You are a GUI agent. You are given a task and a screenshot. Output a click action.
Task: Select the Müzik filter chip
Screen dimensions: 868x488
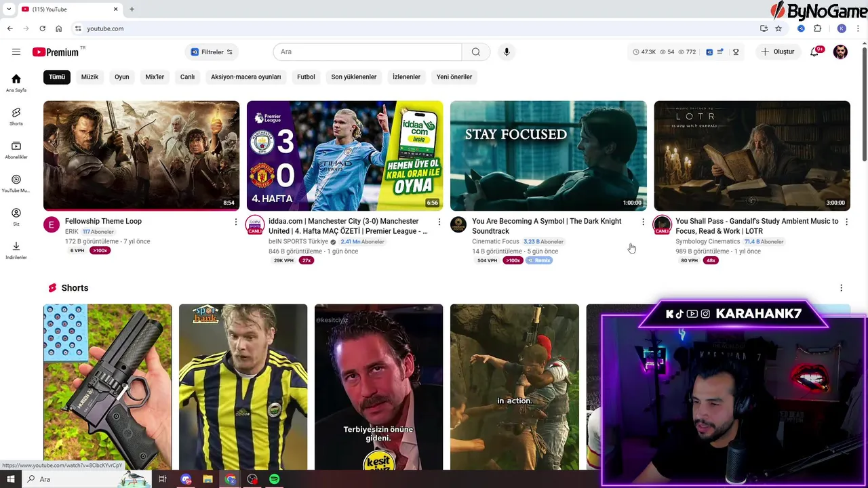pyautogui.click(x=90, y=77)
